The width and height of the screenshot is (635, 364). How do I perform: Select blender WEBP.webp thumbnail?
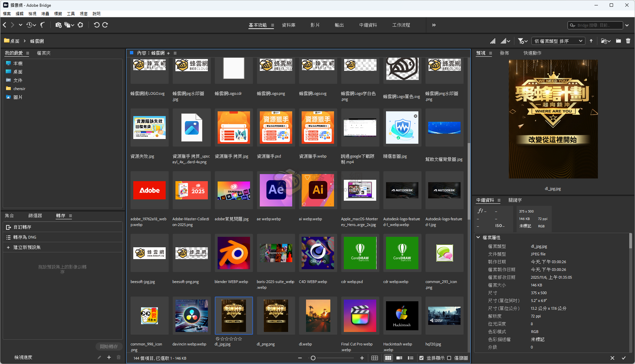(x=234, y=253)
